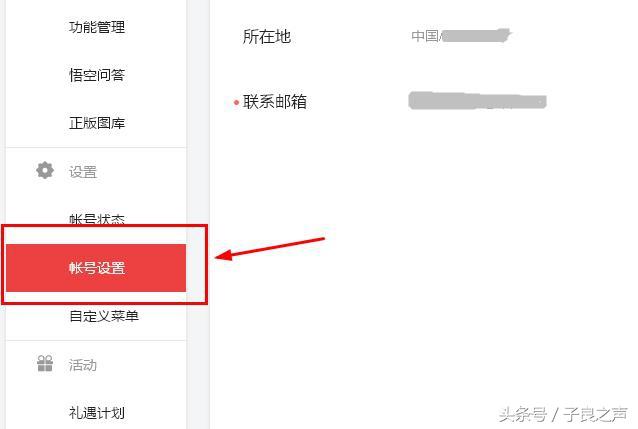This screenshot has width=638, height=429.
Task: Click the red required dot before 联系邮箱
Action: click(236, 103)
